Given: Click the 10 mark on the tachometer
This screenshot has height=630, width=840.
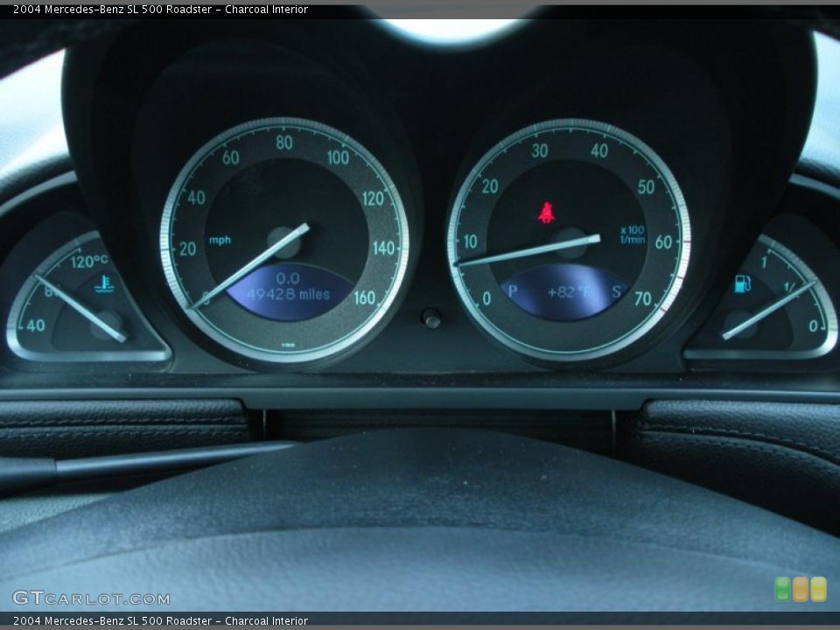Looking at the screenshot, I should 471,241.
